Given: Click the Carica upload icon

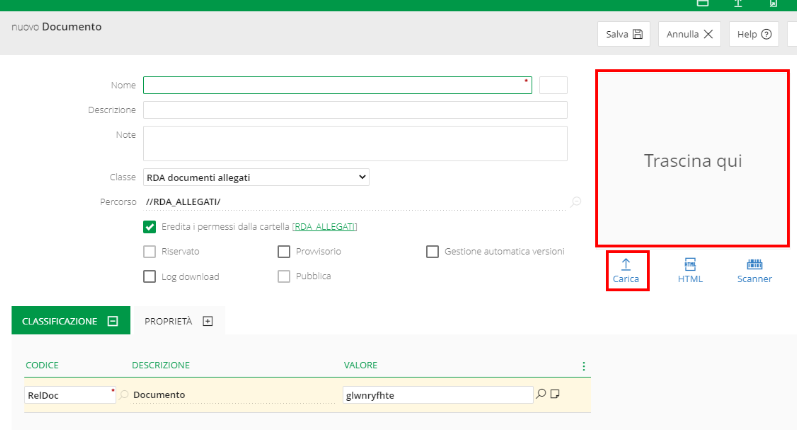Looking at the screenshot, I should 626,265.
